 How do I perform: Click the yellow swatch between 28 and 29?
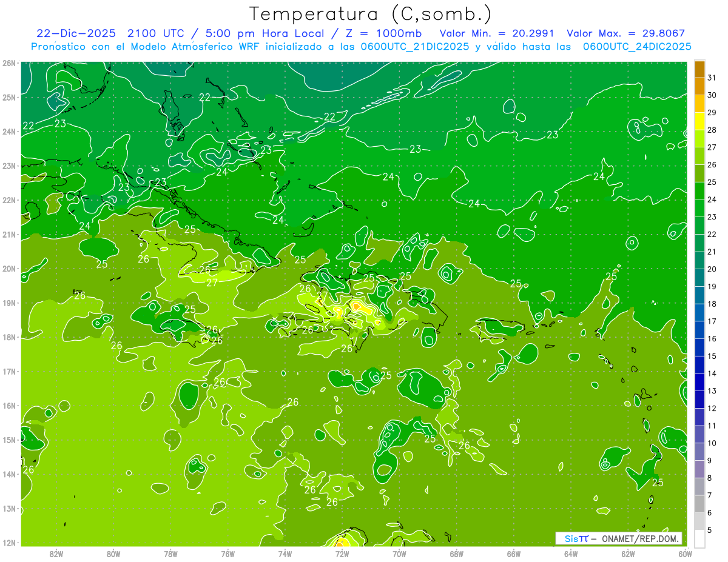click(699, 121)
